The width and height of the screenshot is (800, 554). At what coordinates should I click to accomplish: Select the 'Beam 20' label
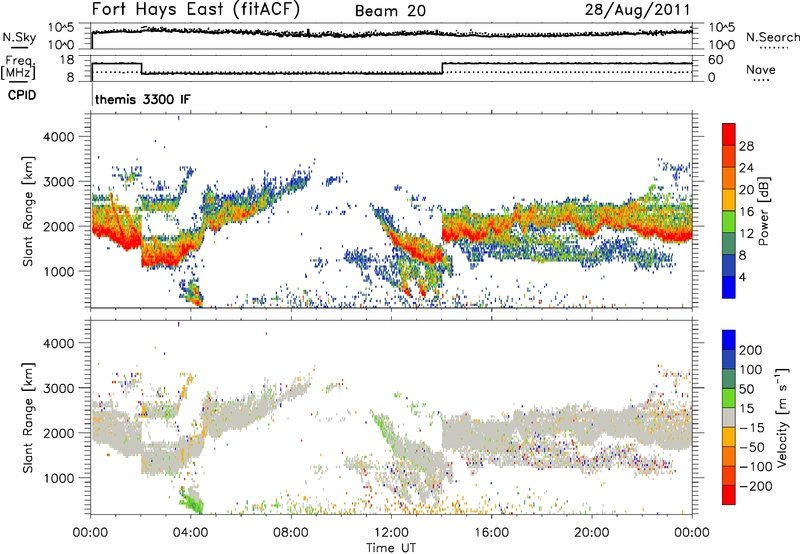[390, 11]
